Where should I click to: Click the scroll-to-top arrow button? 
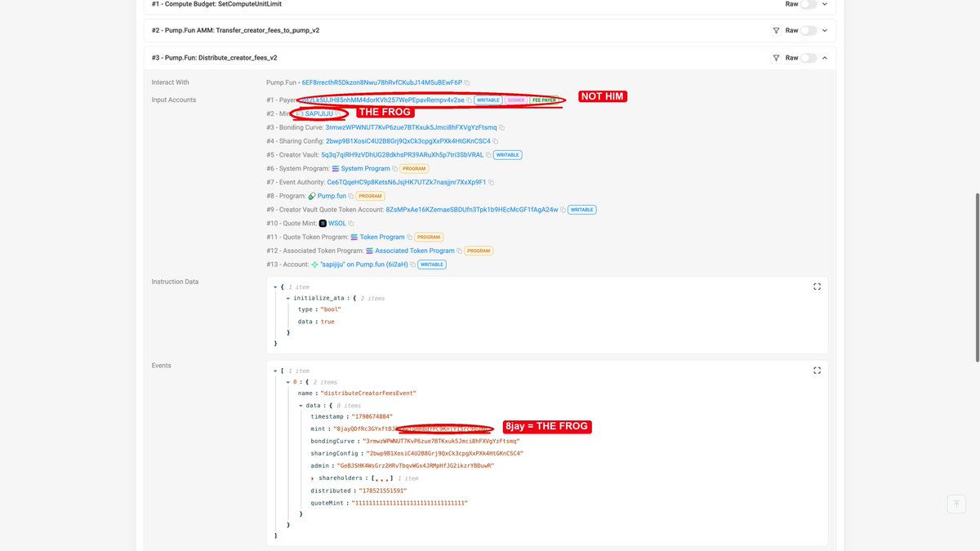coord(955,504)
